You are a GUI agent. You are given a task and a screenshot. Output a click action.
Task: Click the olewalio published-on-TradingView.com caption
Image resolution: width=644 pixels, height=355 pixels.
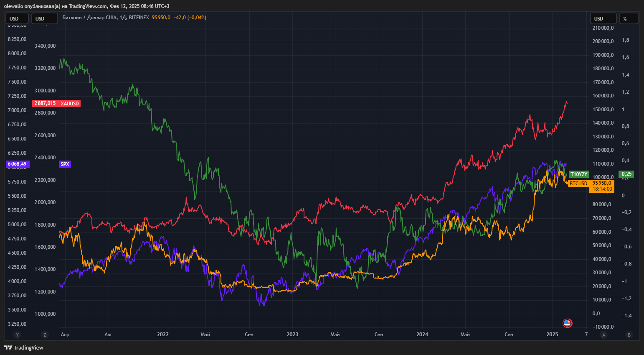click(x=86, y=6)
